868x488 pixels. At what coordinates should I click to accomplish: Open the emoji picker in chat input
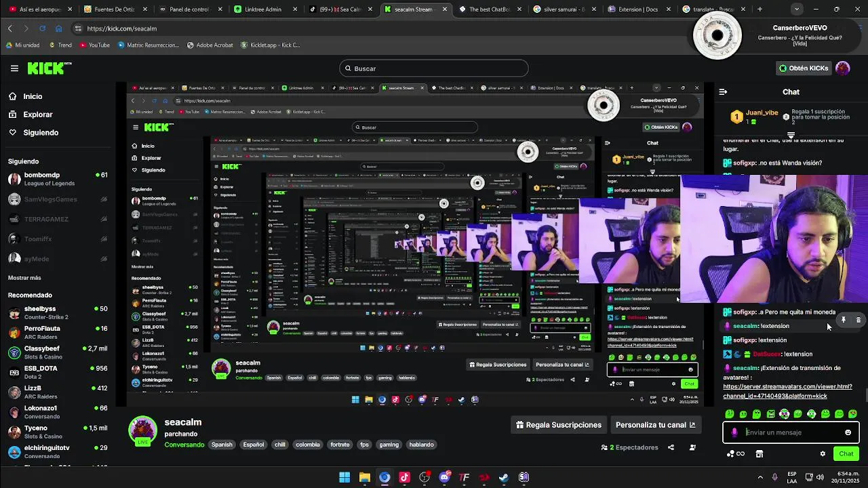coord(848,432)
